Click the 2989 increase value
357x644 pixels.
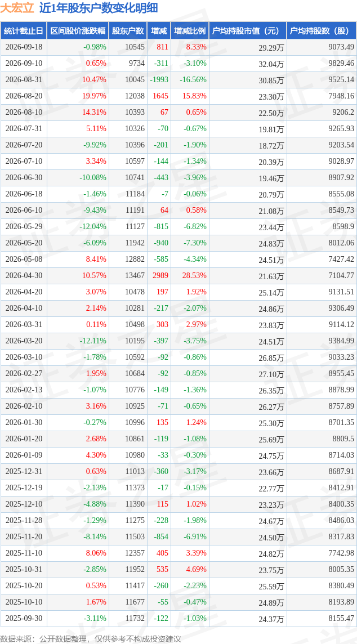point(159,276)
